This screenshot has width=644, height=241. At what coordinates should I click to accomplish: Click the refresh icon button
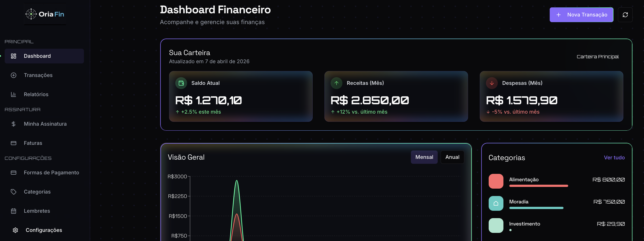[625, 15]
